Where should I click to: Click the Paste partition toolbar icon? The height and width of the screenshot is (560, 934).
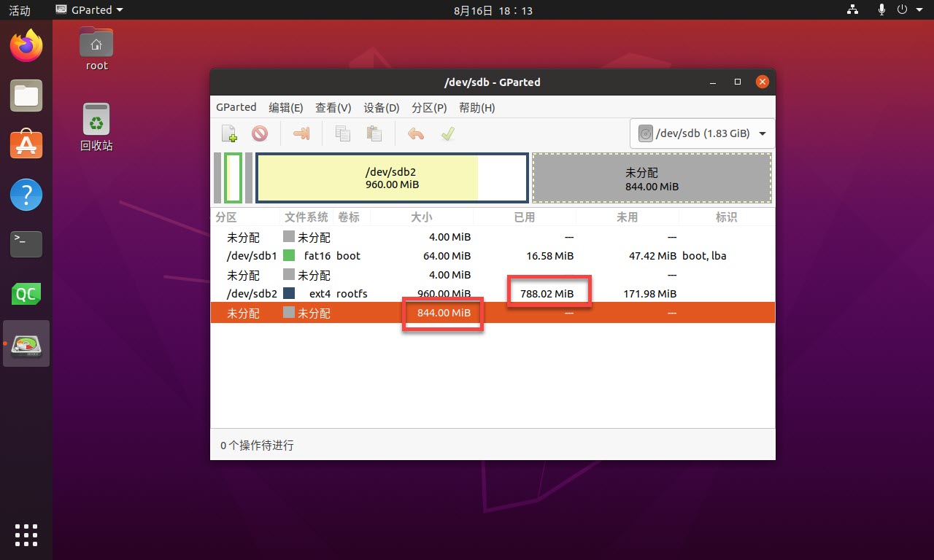pyautogui.click(x=374, y=133)
